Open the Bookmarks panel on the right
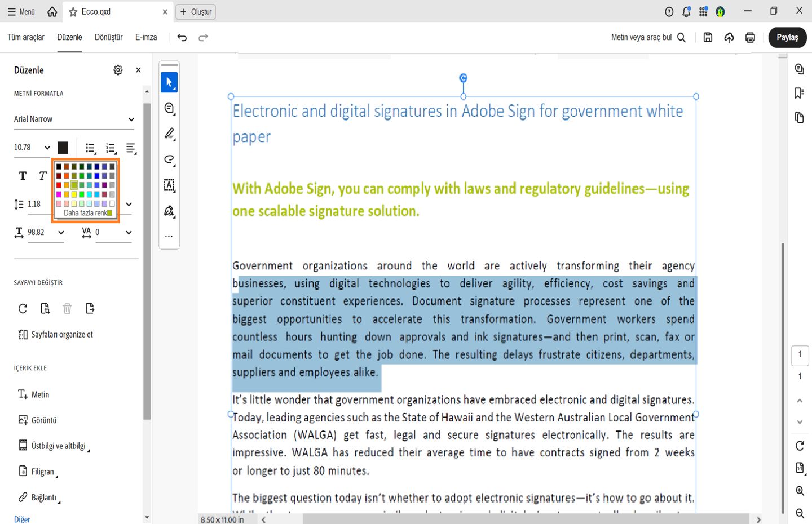812x524 pixels. [799, 92]
